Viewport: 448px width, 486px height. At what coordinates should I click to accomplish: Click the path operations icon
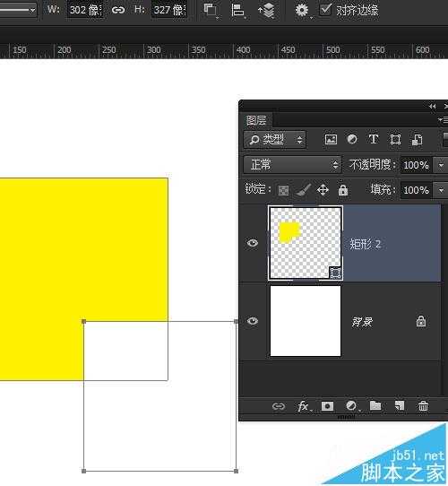pos(211,10)
